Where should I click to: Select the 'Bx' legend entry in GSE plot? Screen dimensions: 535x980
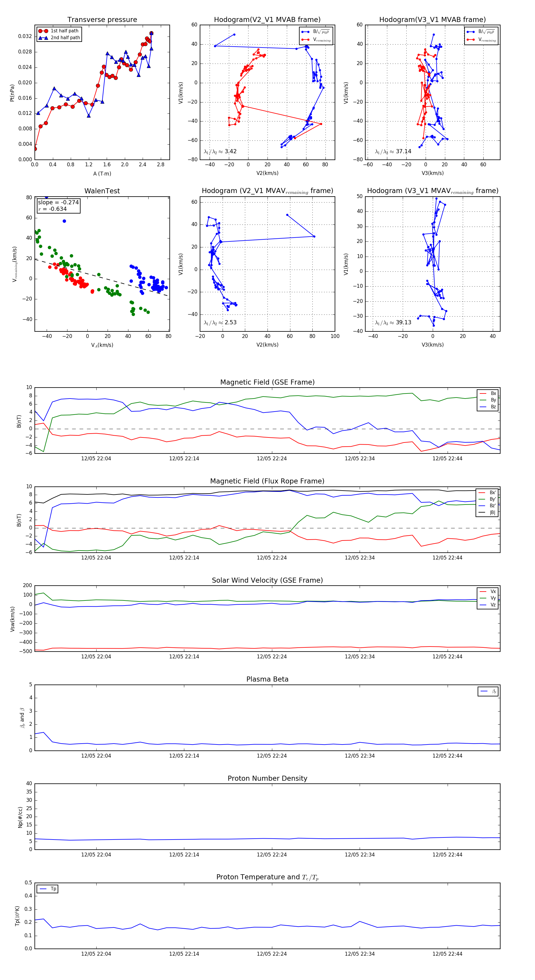click(x=488, y=393)
